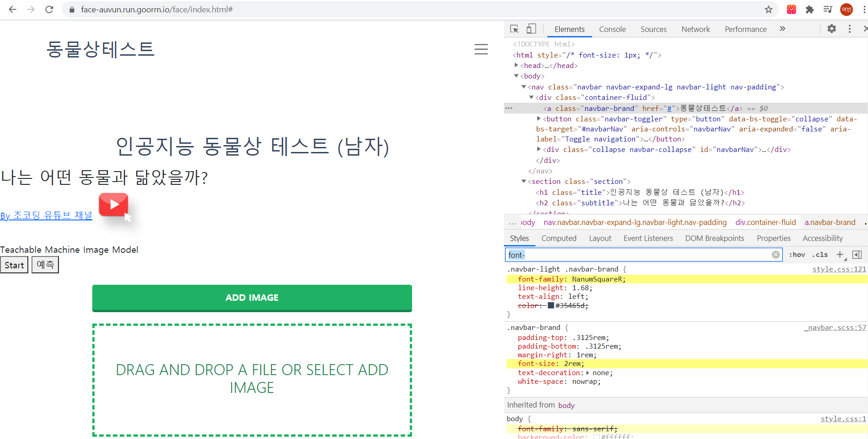Click the #ffffff background color swatch
Image resolution: width=868 pixels, height=439 pixels.
(x=596, y=437)
